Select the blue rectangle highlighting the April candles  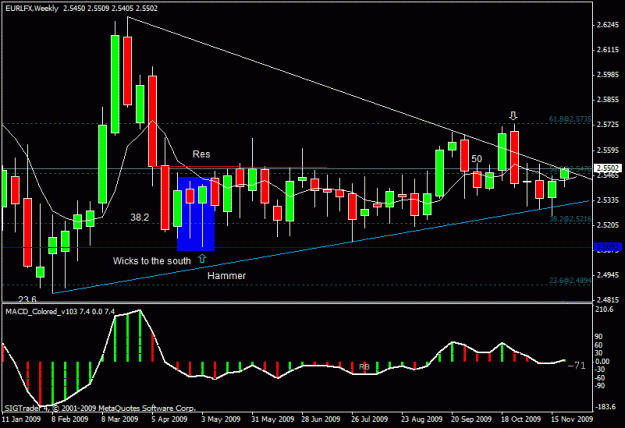(x=196, y=214)
